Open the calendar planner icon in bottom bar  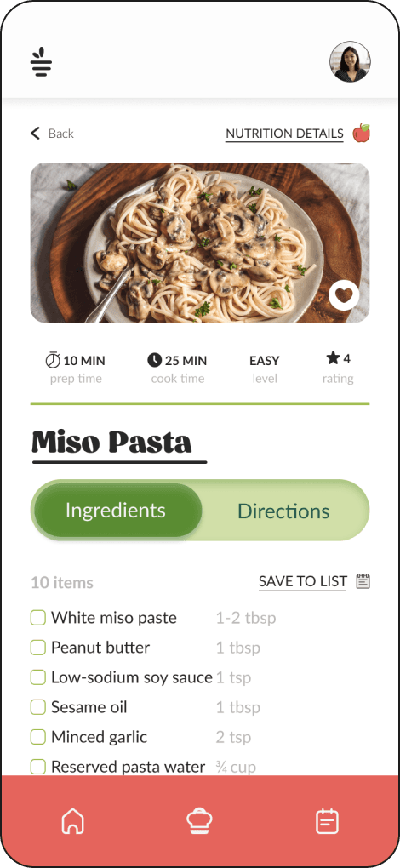coord(327,821)
